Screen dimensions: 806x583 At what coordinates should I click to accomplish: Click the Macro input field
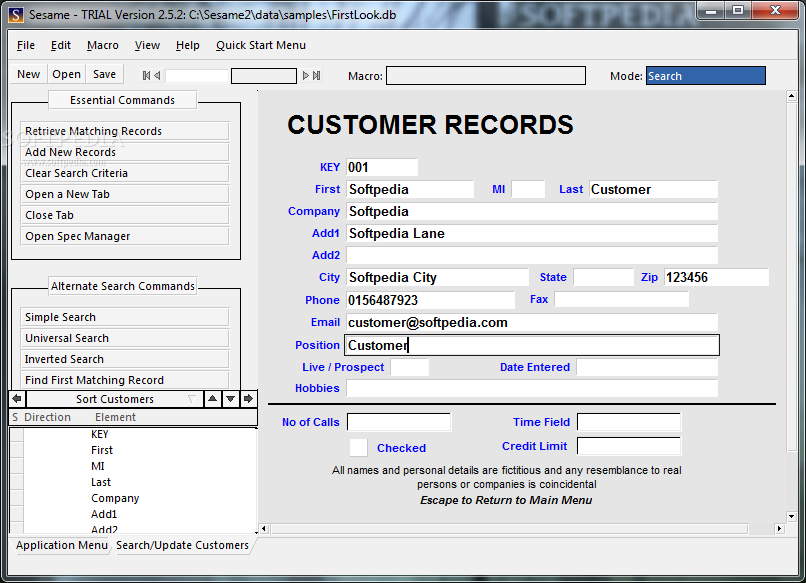point(486,76)
